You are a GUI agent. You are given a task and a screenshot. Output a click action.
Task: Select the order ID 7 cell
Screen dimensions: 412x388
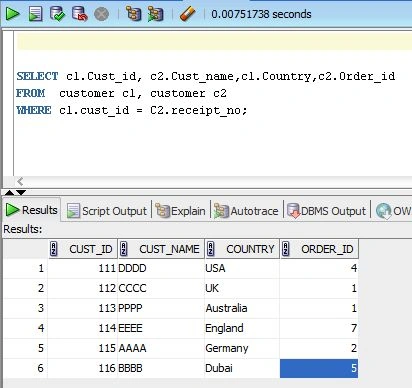[x=319, y=328]
